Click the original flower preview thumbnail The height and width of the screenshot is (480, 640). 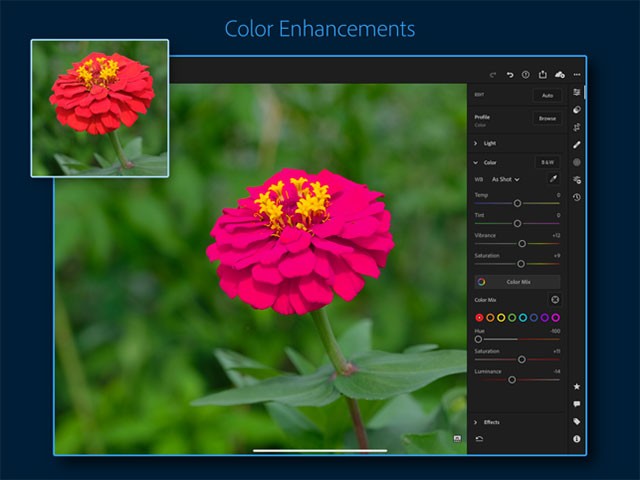[100, 108]
